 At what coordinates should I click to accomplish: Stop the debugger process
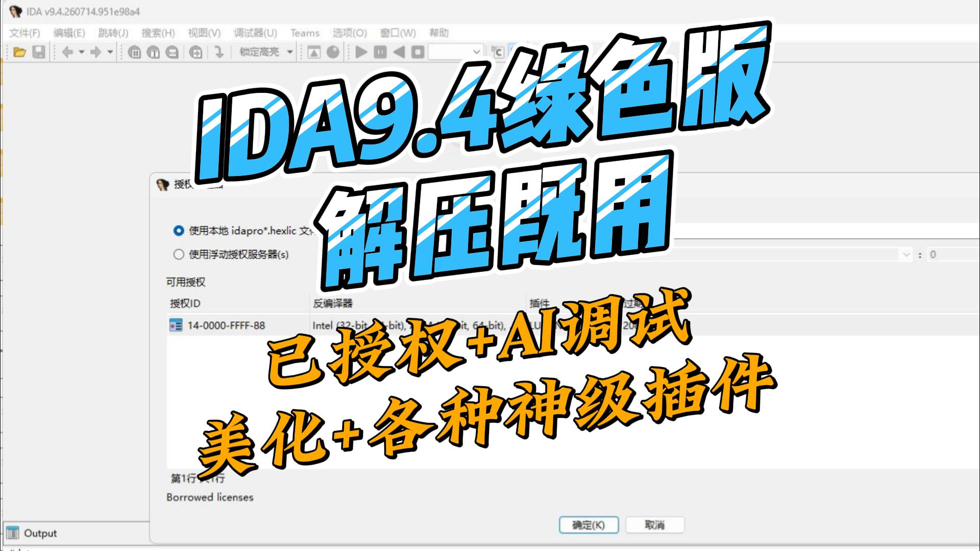pyautogui.click(x=418, y=52)
